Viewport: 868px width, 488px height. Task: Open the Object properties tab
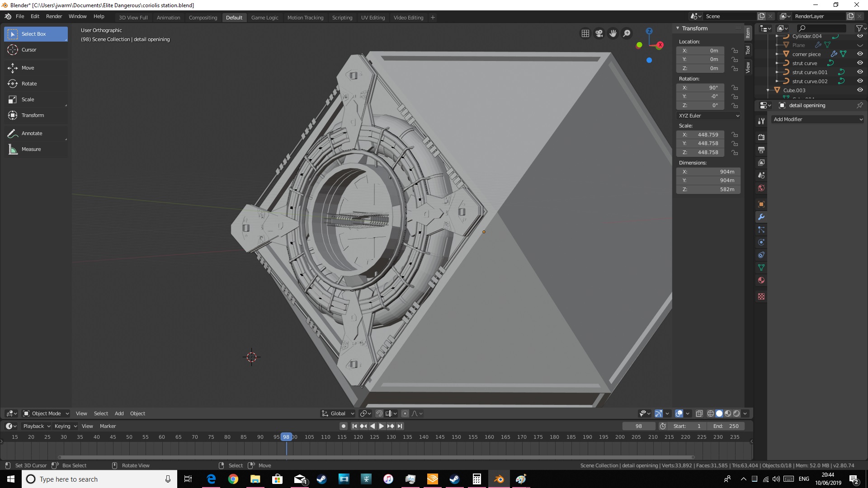coord(761,204)
